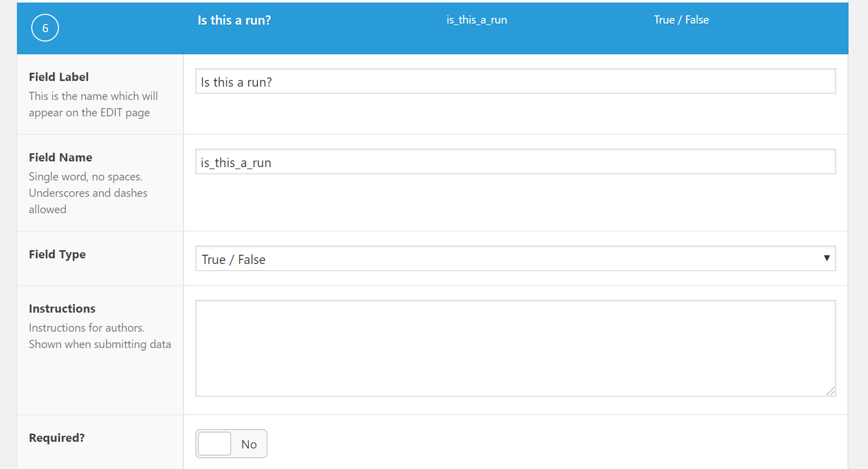The image size is (868, 469).
Task: Collapse the 'Is this a run?' field header
Action: (234, 20)
